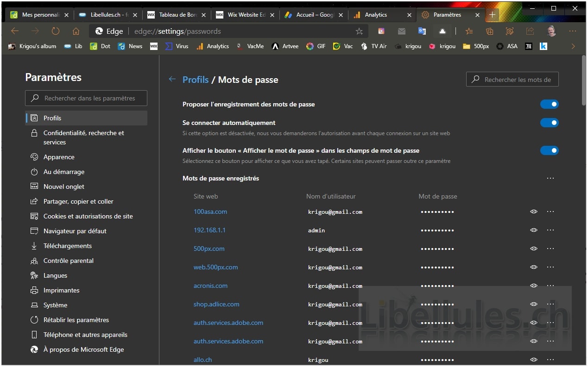Open the Virus bookmark
This screenshot has width=588, height=367.
click(x=177, y=46)
